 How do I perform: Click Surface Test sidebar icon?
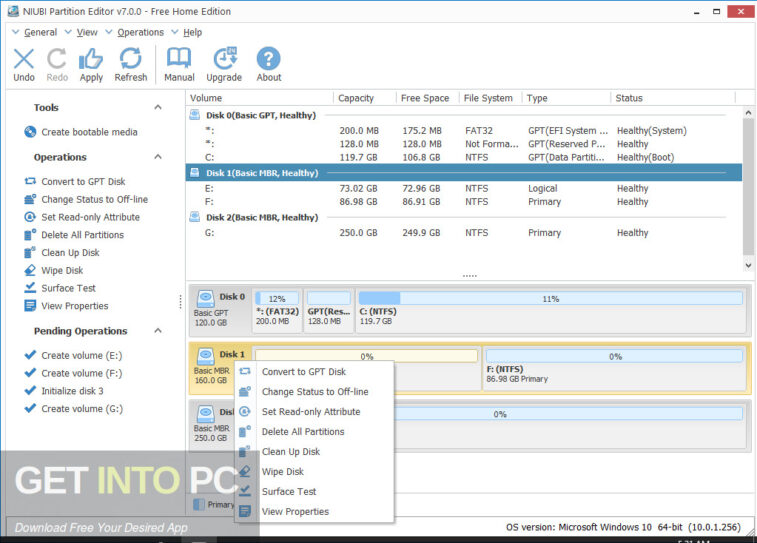click(x=30, y=288)
